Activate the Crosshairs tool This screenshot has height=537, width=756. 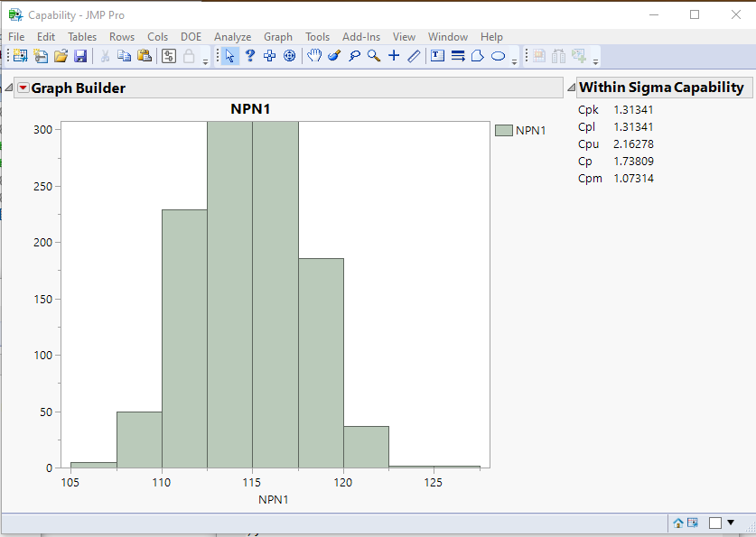click(393, 56)
